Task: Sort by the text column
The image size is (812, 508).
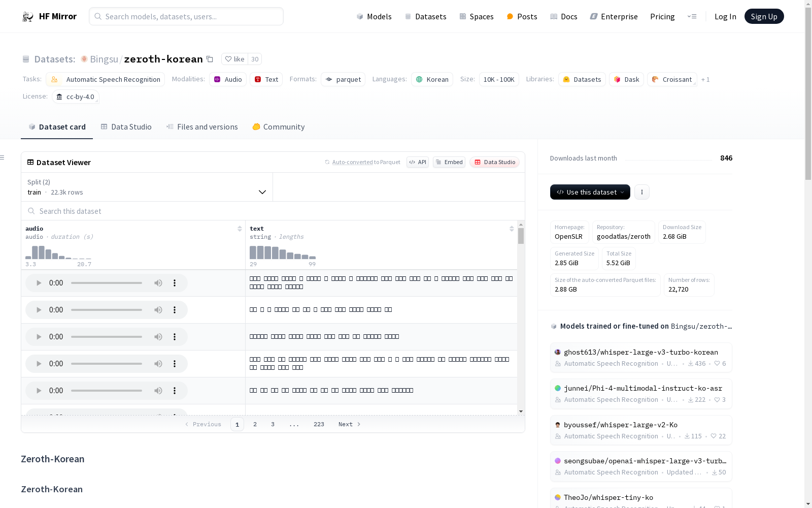Action: pyautogui.click(x=512, y=229)
